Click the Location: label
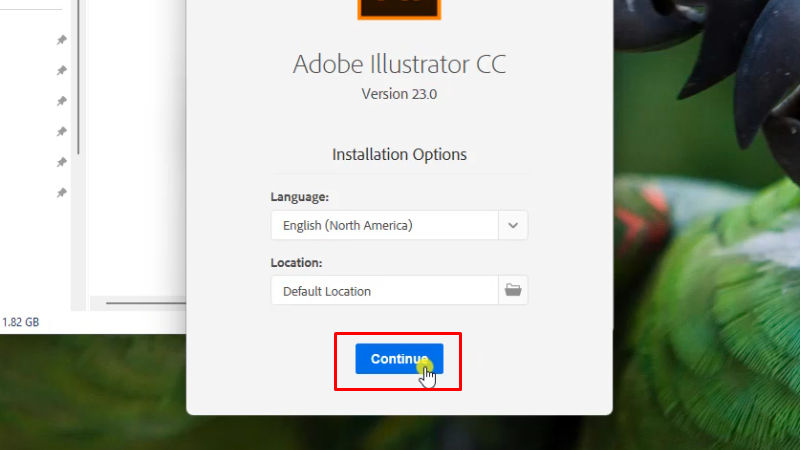This screenshot has width=800, height=450. [x=296, y=263]
